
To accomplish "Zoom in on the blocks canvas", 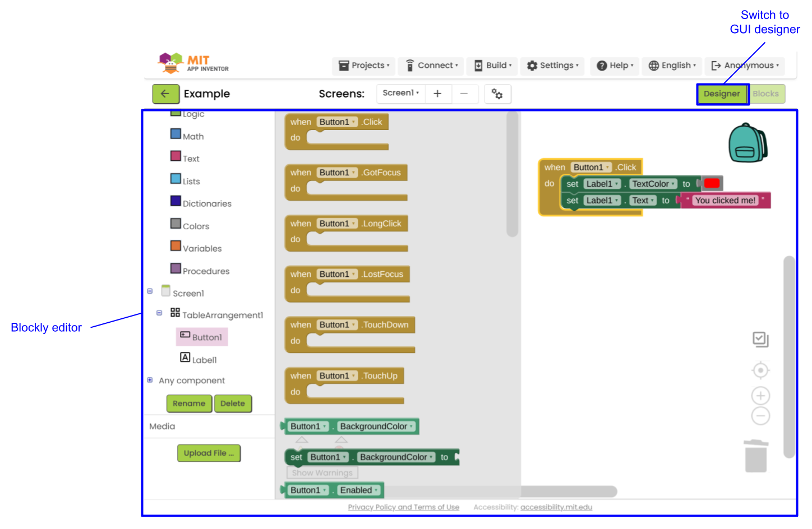I will click(x=760, y=395).
